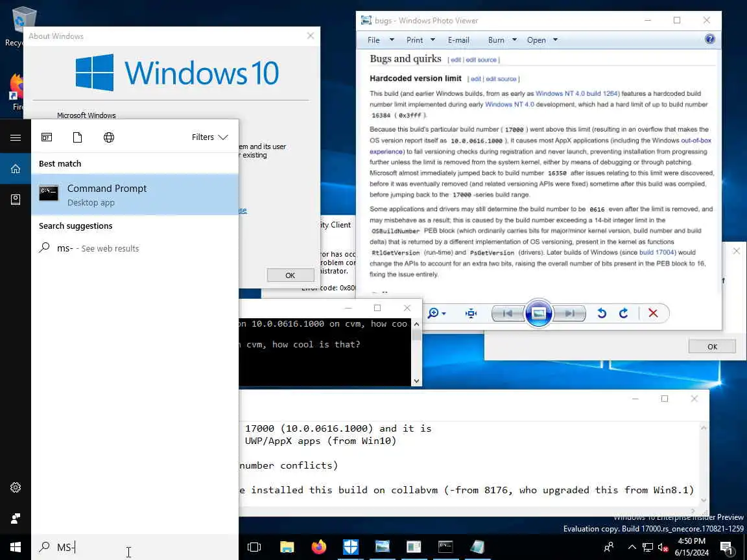
Task: Open the Start menu hamburger expand icon
Action: (x=16, y=137)
